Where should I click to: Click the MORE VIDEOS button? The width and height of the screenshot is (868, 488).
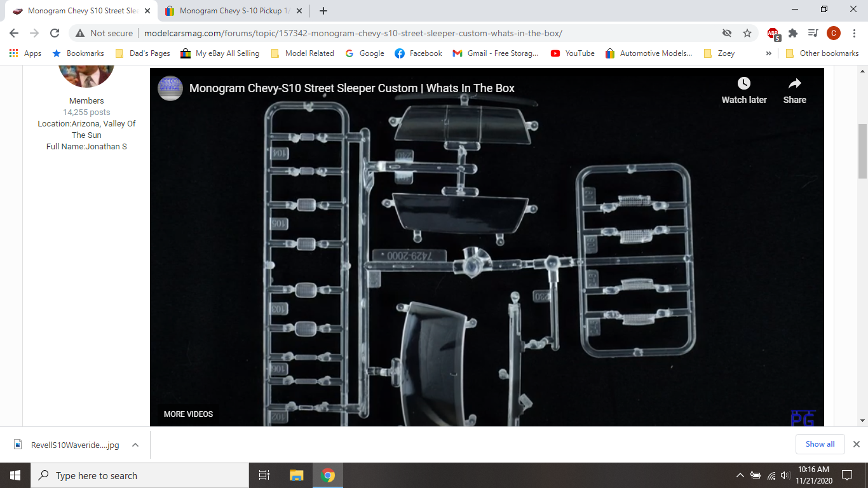(x=188, y=414)
